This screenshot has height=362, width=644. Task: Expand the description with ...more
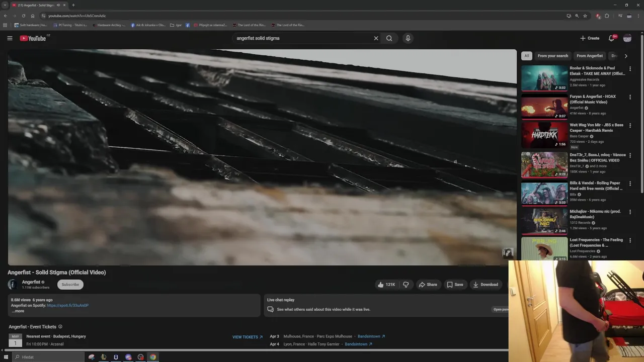[x=18, y=311]
